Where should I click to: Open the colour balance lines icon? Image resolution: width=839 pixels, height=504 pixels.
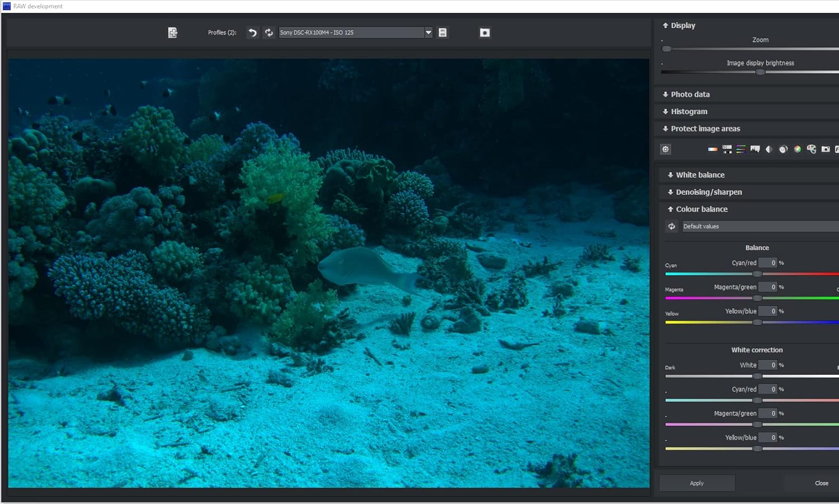[741, 149]
